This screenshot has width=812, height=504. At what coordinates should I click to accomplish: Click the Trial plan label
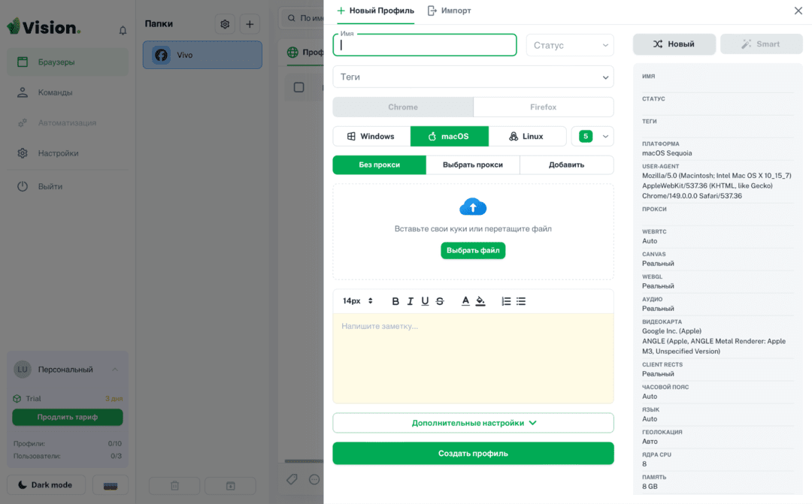pyautogui.click(x=33, y=399)
